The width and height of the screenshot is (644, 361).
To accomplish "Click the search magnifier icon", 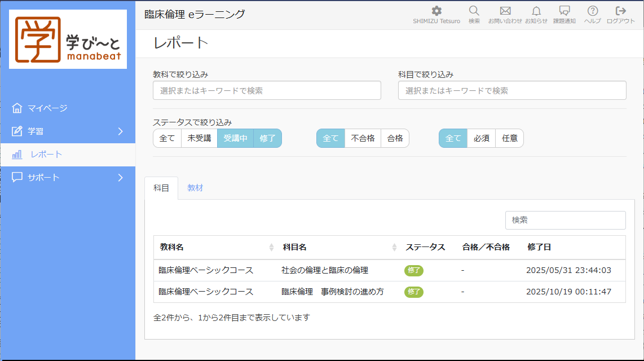I will coord(474,10).
